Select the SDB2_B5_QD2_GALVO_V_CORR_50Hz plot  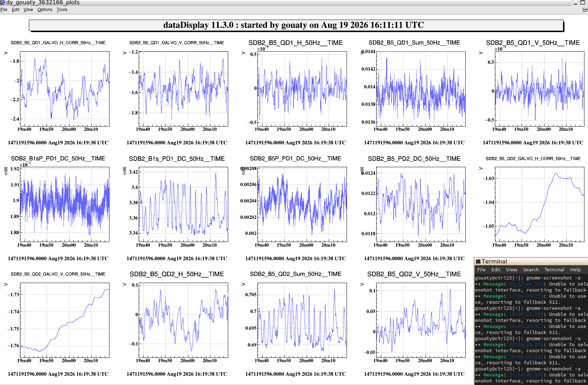click(x=65, y=320)
